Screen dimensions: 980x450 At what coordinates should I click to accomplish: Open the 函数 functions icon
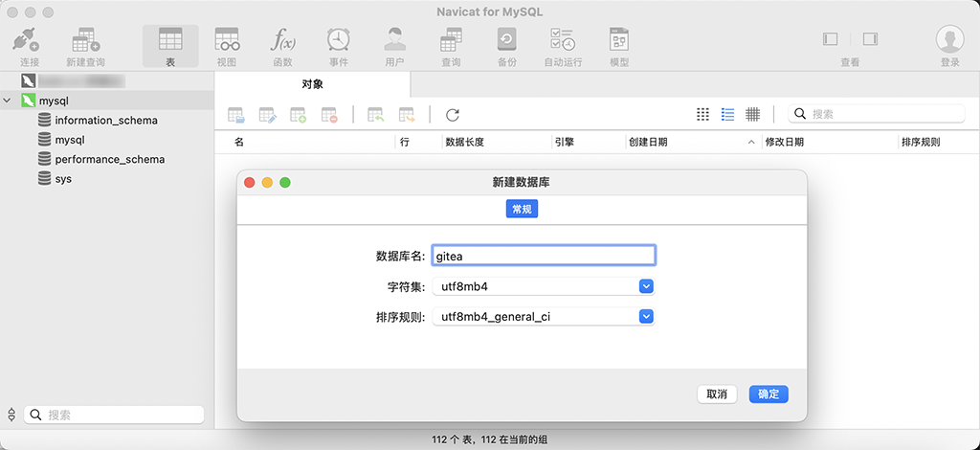tap(282, 38)
